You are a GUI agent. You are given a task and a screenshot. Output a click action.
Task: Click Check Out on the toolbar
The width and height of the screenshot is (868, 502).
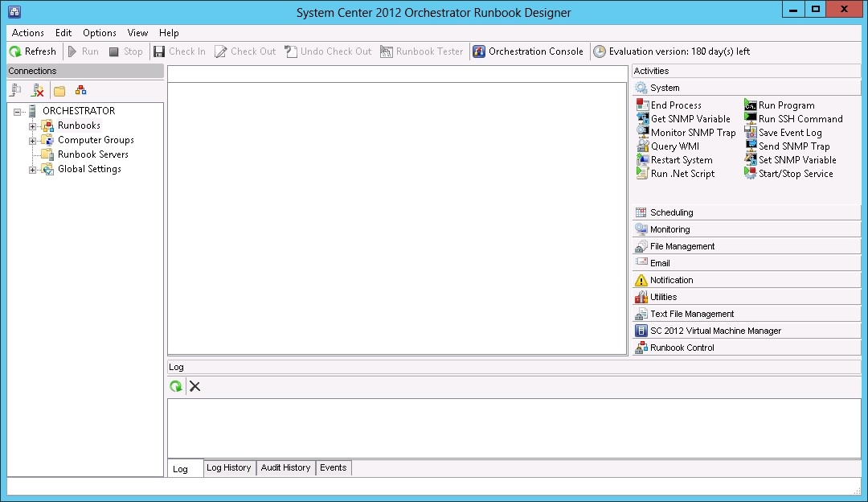pyautogui.click(x=245, y=51)
